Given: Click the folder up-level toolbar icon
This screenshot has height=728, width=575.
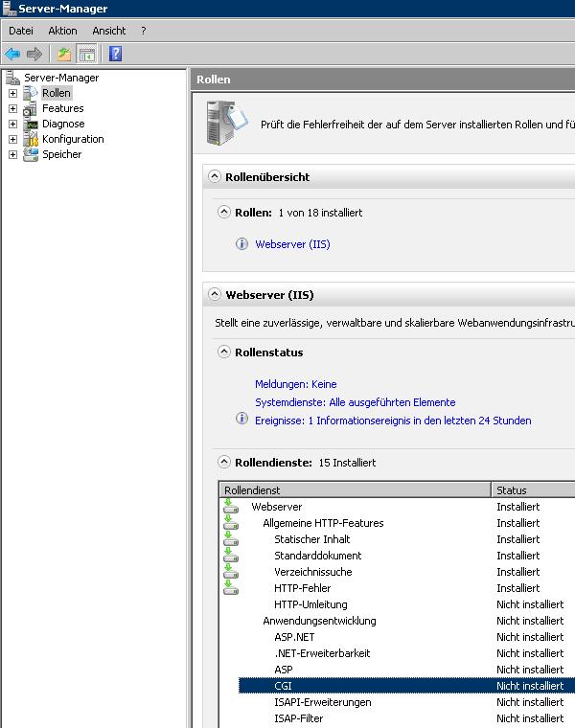Looking at the screenshot, I should (x=64, y=54).
